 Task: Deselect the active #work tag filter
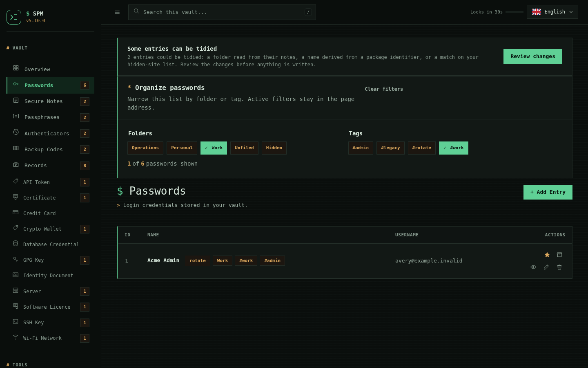[x=454, y=148]
